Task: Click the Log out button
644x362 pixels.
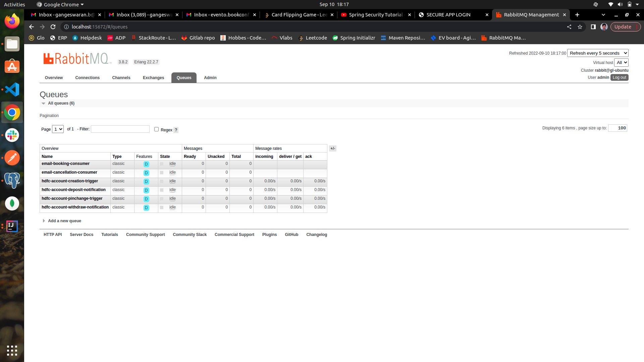Action: coord(619,77)
